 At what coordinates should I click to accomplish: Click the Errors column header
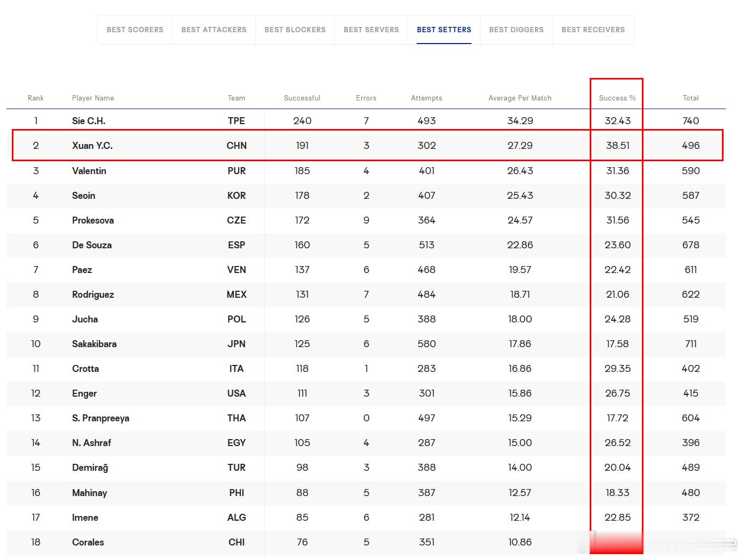(366, 98)
